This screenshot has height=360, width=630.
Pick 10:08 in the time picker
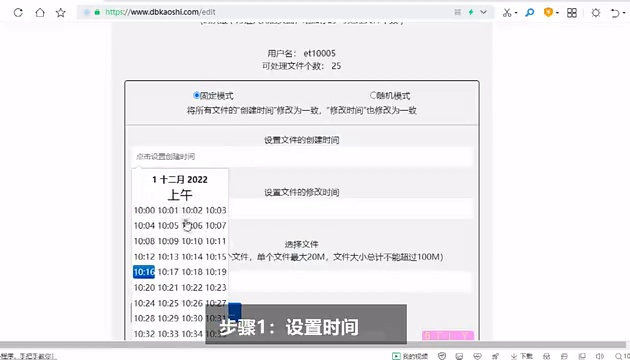(144, 241)
